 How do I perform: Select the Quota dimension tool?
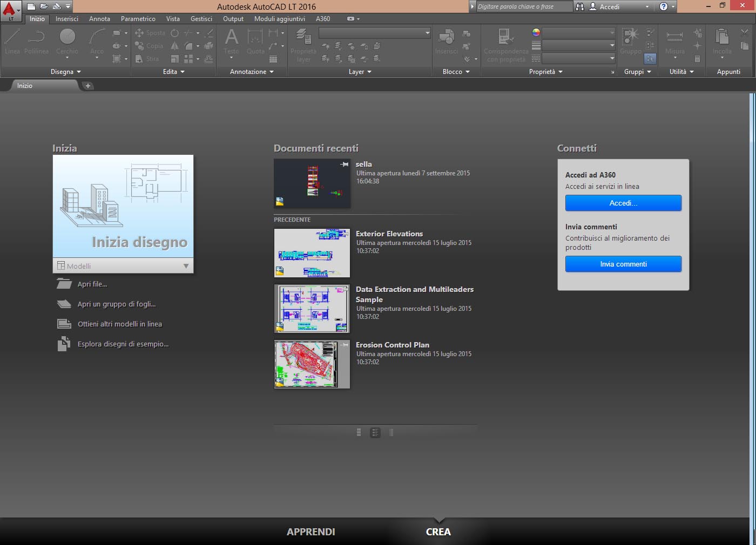(255, 42)
